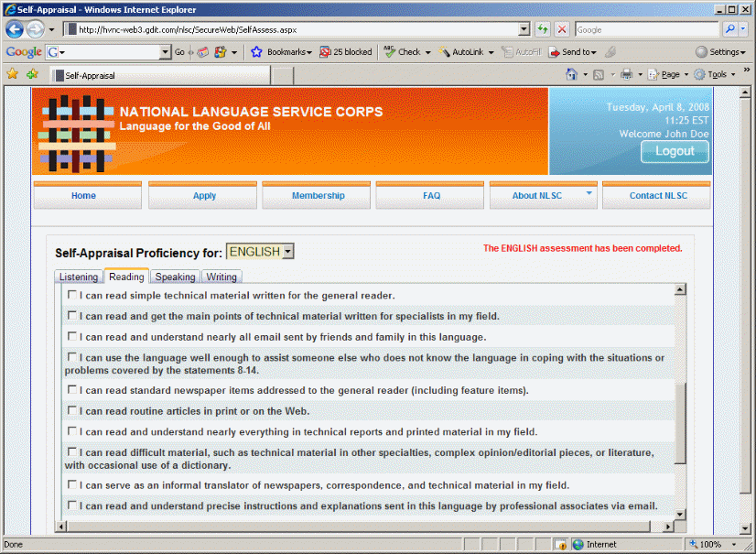Image resolution: width=756 pixels, height=554 pixels.
Task: Switch to the Writing tab
Action: pyautogui.click(x=221, y=277)
